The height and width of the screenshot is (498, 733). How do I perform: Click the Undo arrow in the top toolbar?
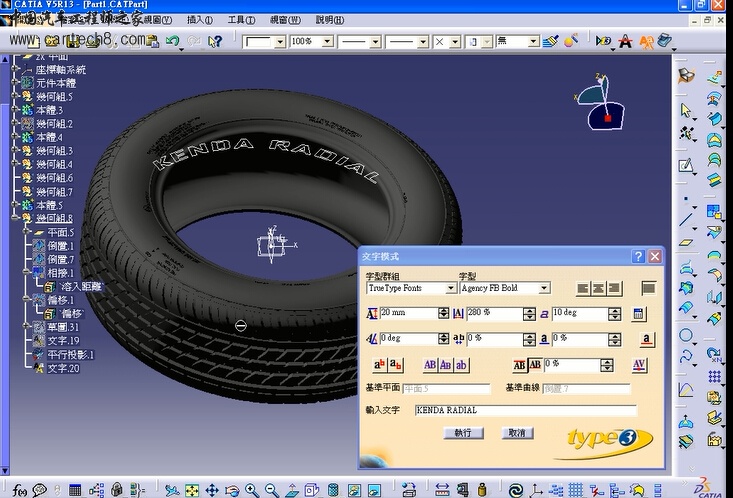172,41
